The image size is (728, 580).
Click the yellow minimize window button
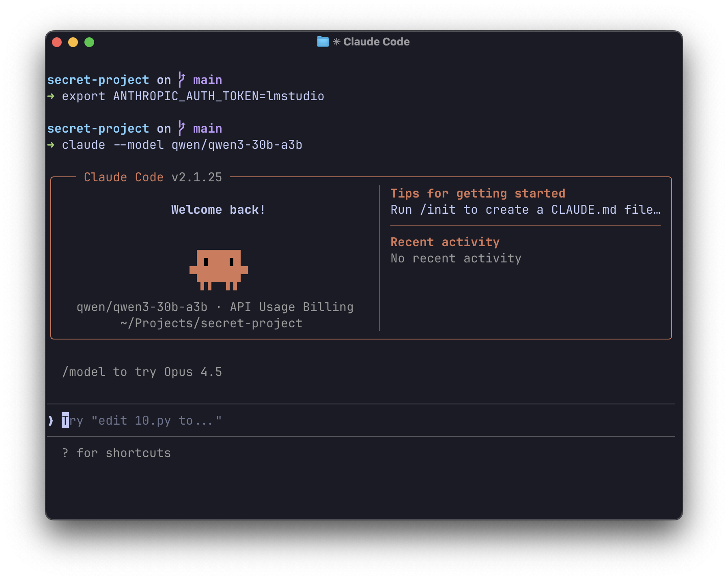(73, 42)
